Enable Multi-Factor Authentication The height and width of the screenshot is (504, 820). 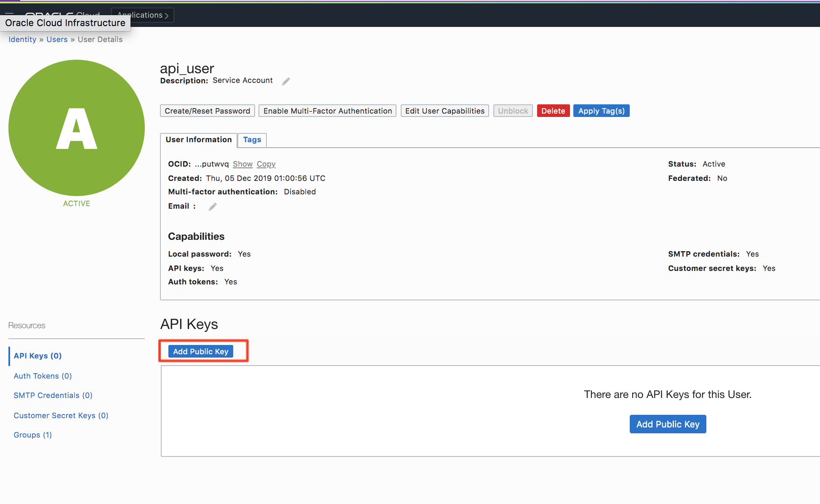pyautogui.click(x=327, y=111)
